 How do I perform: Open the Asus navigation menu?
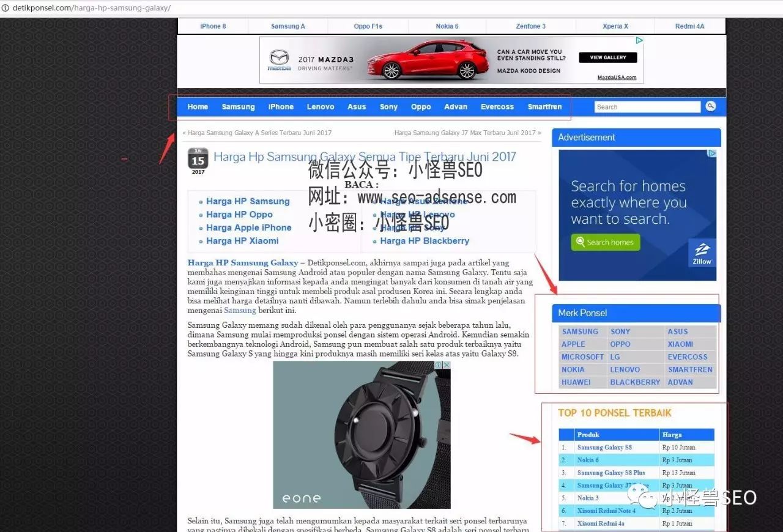coord(357,106)
